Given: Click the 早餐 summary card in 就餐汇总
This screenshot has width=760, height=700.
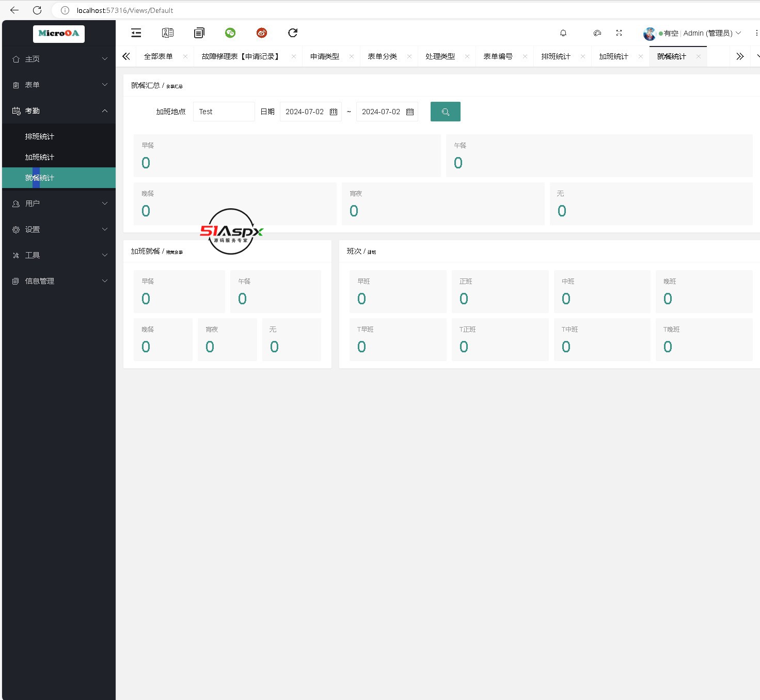Looking at the screenshot, I should click(x=287, y=155).
